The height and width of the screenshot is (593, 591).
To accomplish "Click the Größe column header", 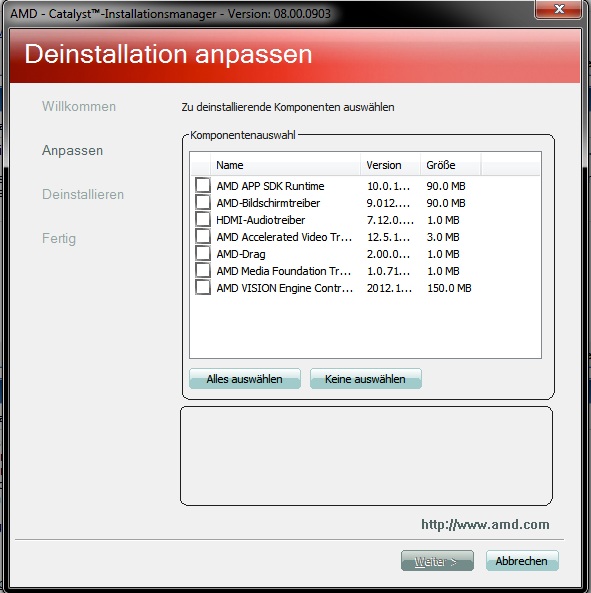I will coord(451,165).
